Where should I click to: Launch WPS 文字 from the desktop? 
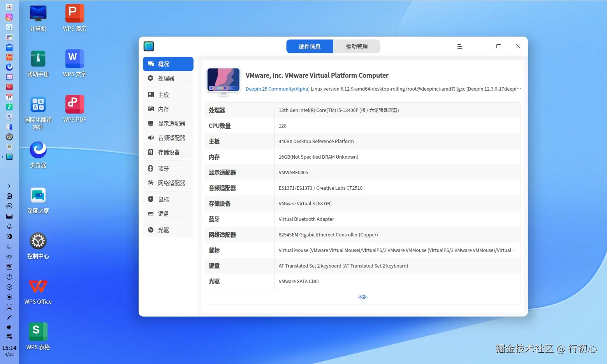coord(75,64)
